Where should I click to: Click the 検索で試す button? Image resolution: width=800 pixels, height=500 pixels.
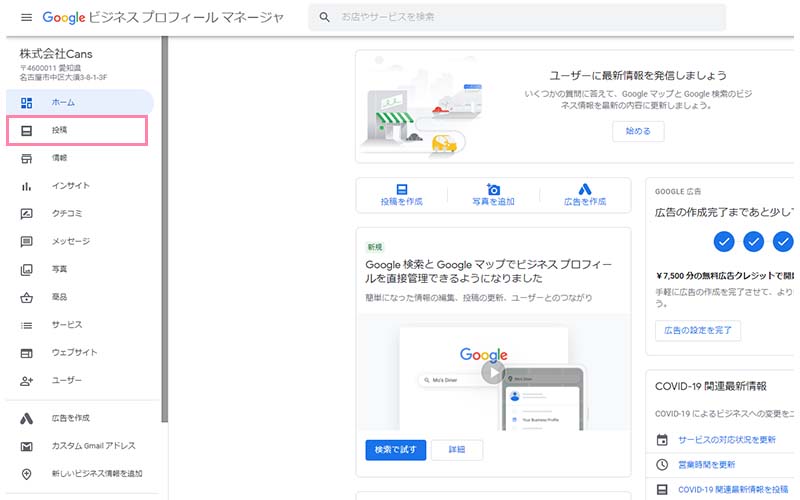pos(395,450)
